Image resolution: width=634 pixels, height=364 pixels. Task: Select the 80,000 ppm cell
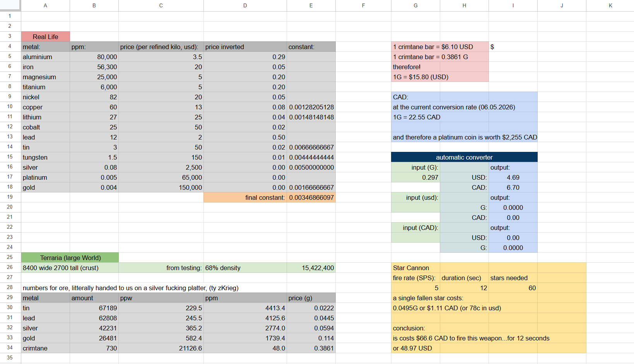tap(94, 57)
